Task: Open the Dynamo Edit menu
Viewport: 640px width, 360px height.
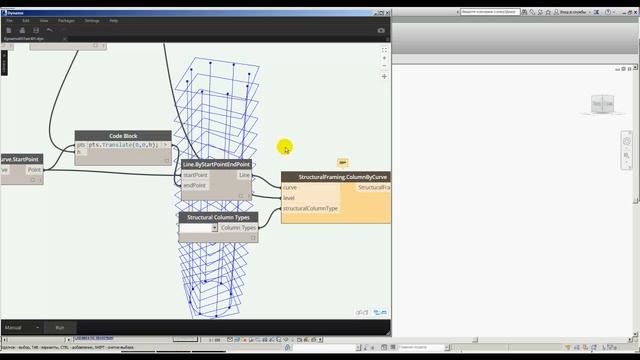Action: point(26,20)
